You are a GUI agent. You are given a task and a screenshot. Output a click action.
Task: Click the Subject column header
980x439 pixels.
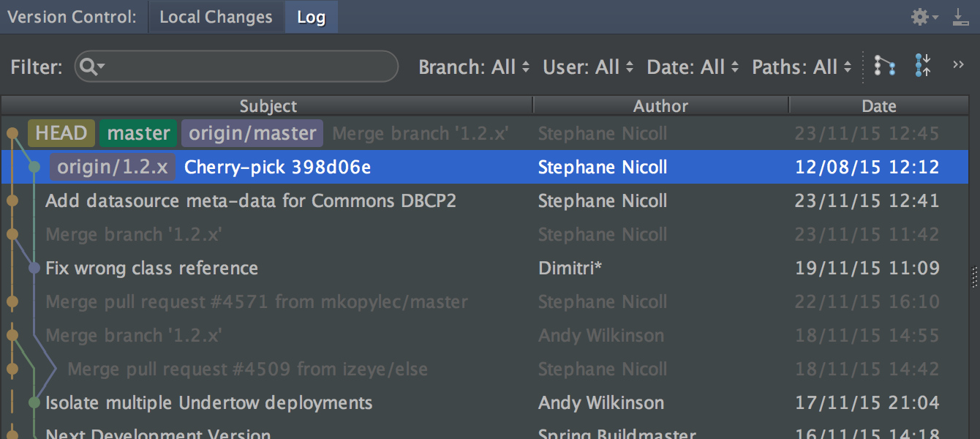(x=268, y=105)
